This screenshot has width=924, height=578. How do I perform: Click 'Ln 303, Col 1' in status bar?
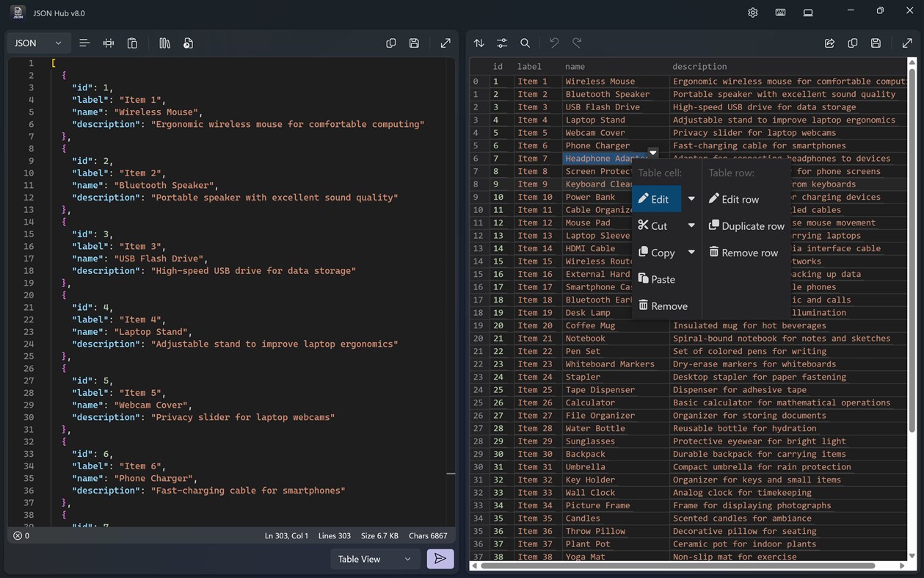[286, 535]
